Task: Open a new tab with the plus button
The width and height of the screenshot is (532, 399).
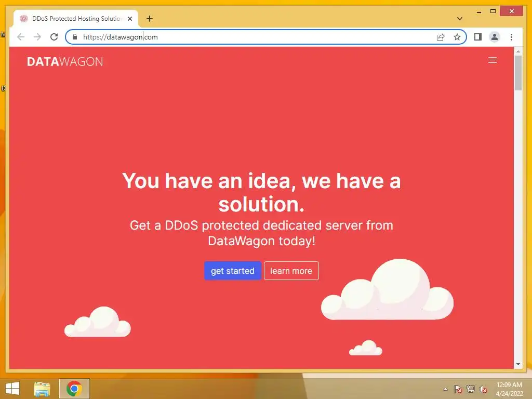Action: 150,19
